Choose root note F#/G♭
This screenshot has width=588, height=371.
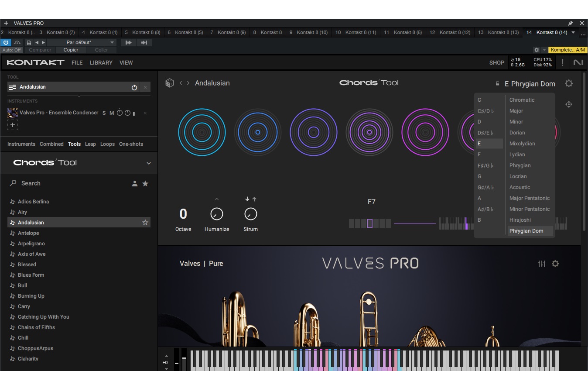[x=485, y=165]
